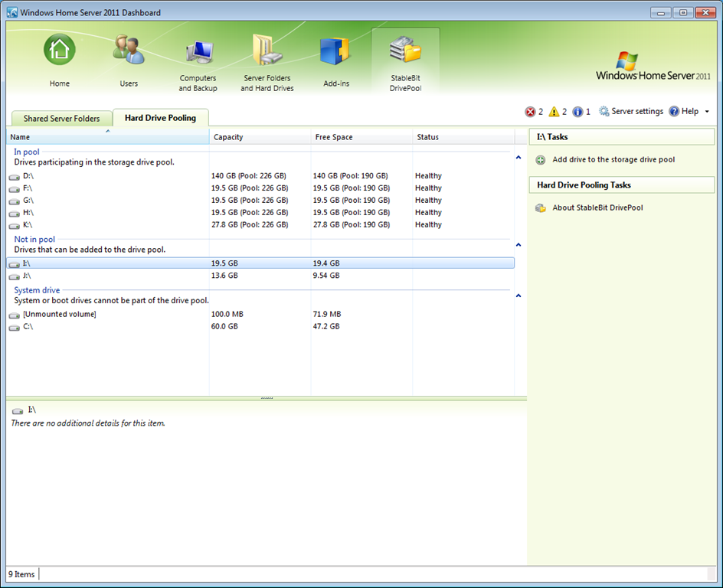723x588 pixels.
Task: Select the J:\ drive row name
Action: [x=27, y=276]
